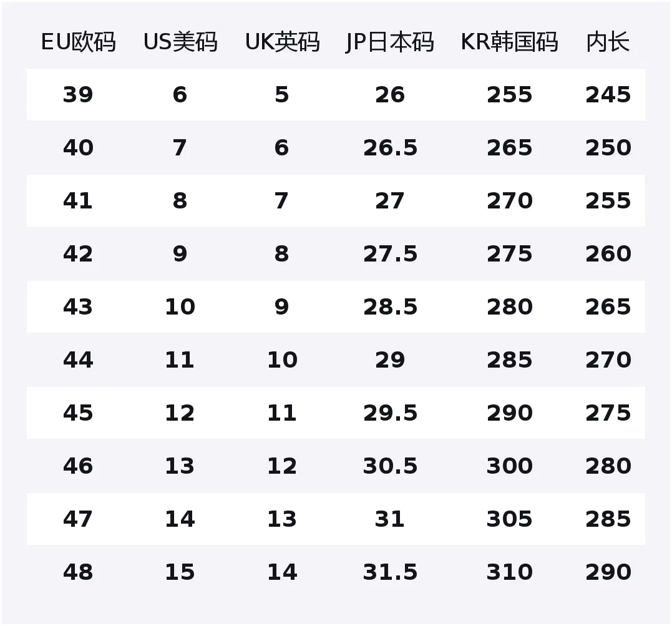Click the US美码 column header
672x626 pixels.
(x=180, y=42)
